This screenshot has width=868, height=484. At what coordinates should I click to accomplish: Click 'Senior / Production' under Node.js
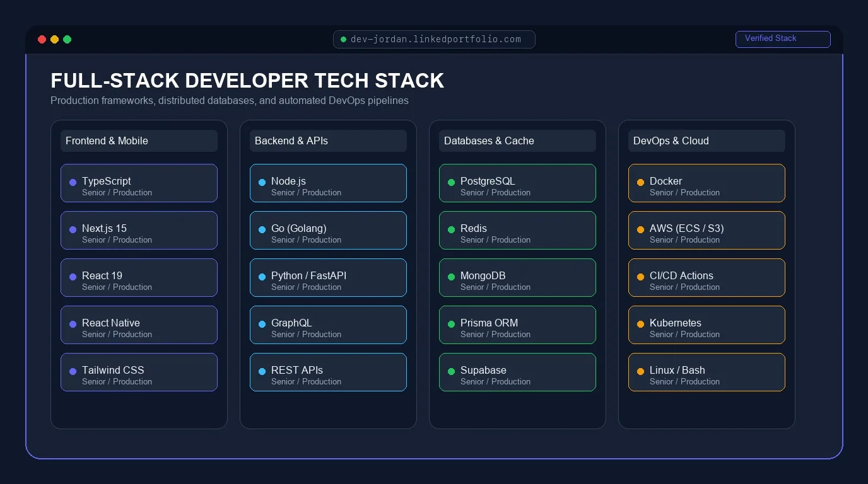306,193
